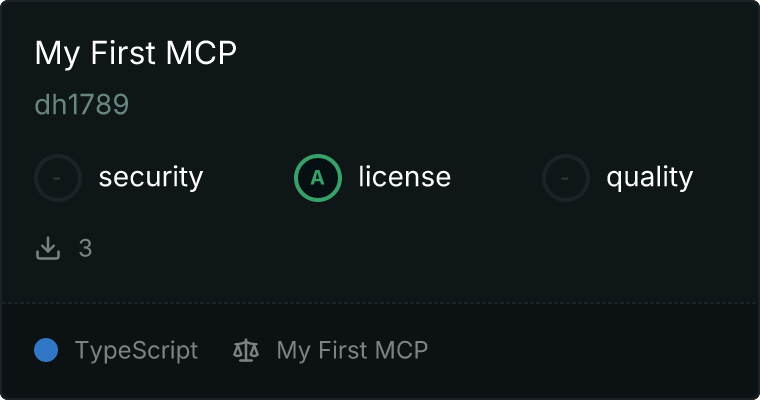The height and width of the screenshot is (400, 760).
Task: Click the blue TypeScript language dot
Action: click(x=46, y=350)
